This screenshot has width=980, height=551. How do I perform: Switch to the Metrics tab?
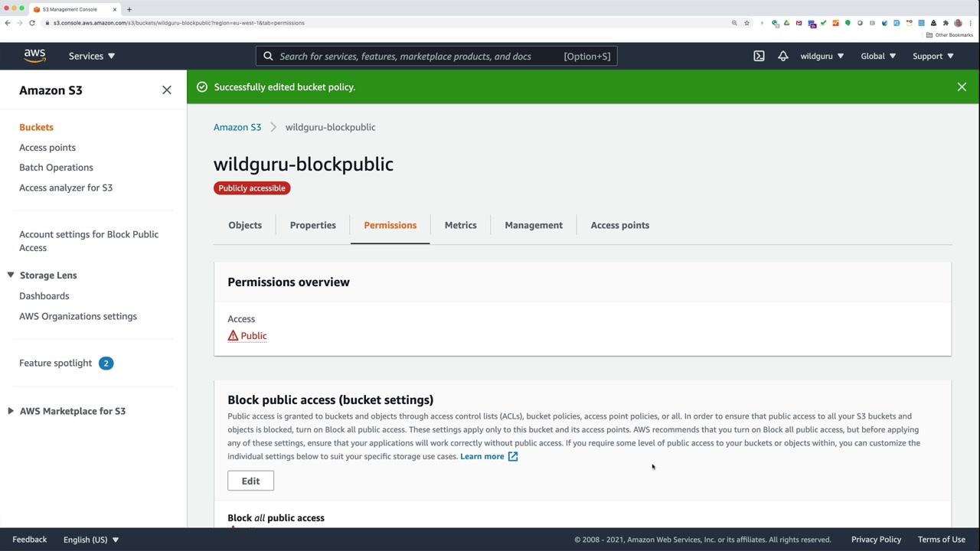[x=461, y=225]
